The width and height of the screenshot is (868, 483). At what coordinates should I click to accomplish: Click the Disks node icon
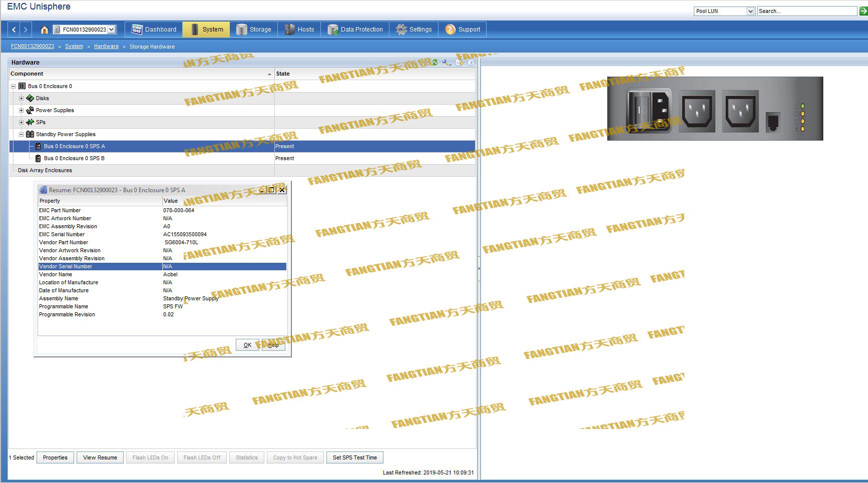point(30,98)
